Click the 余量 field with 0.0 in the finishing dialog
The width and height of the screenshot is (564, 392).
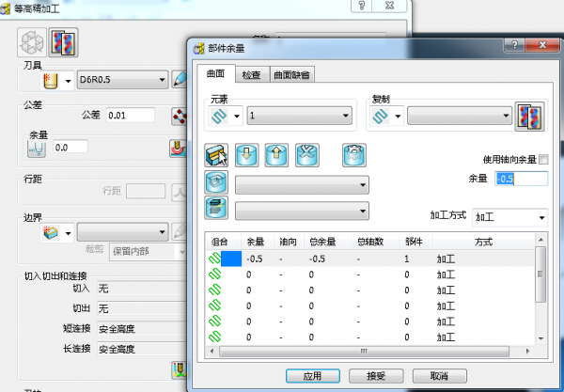(70, 148)
